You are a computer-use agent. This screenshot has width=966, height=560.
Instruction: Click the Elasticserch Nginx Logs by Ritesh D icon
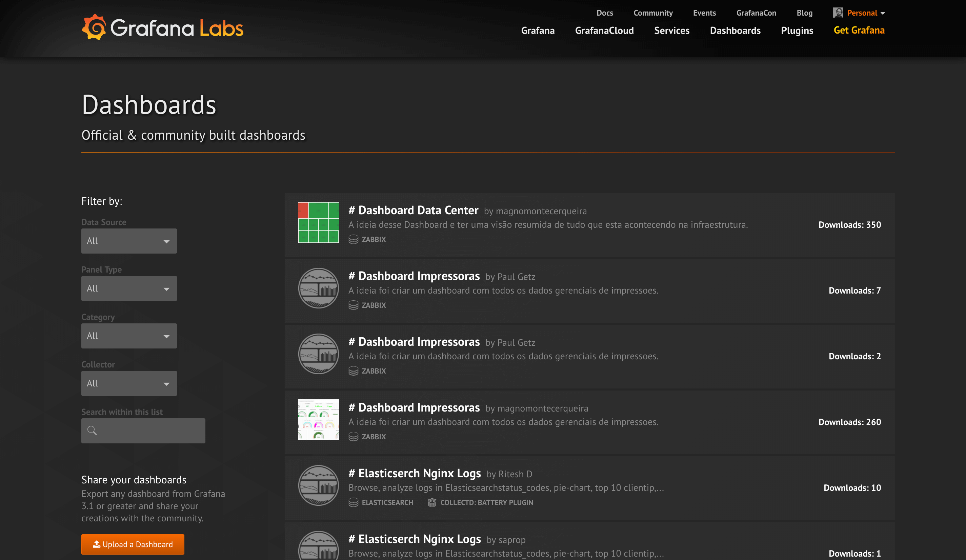coord(318,485)
